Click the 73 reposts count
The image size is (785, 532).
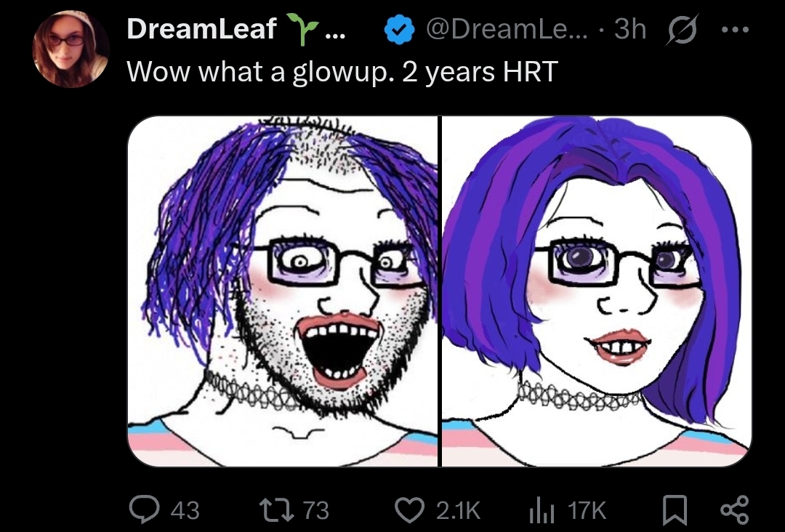(x=316, y=510)
